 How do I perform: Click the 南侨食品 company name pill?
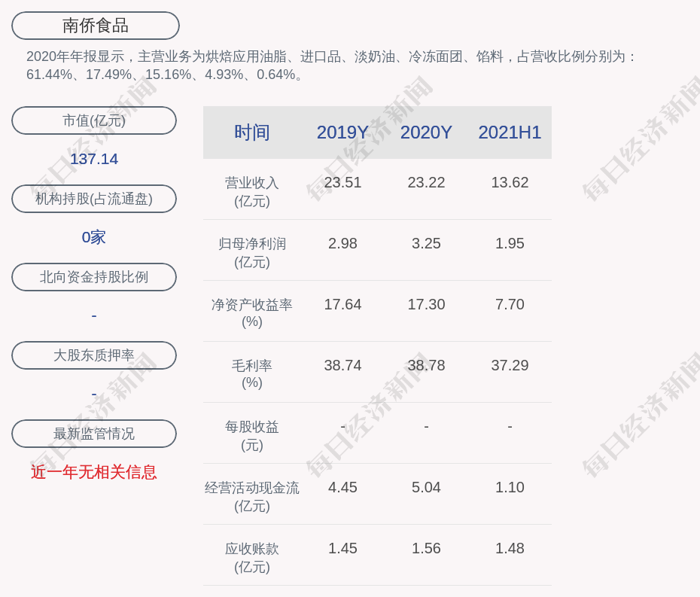pos(96,26)
